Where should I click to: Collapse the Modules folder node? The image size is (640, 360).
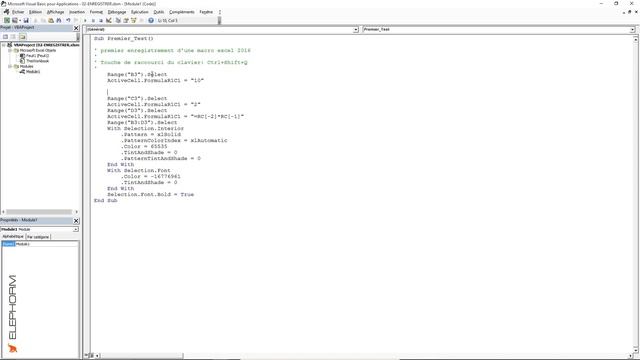tap(10, 66)
